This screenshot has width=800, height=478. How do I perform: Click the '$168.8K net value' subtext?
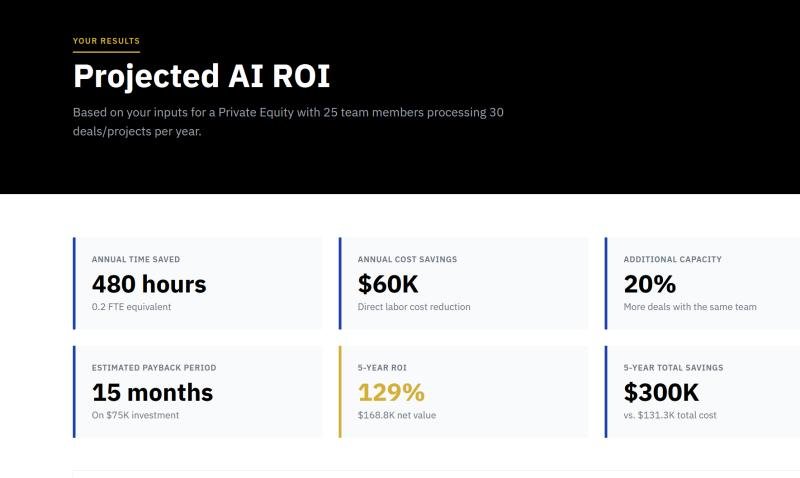pos(397,415)
